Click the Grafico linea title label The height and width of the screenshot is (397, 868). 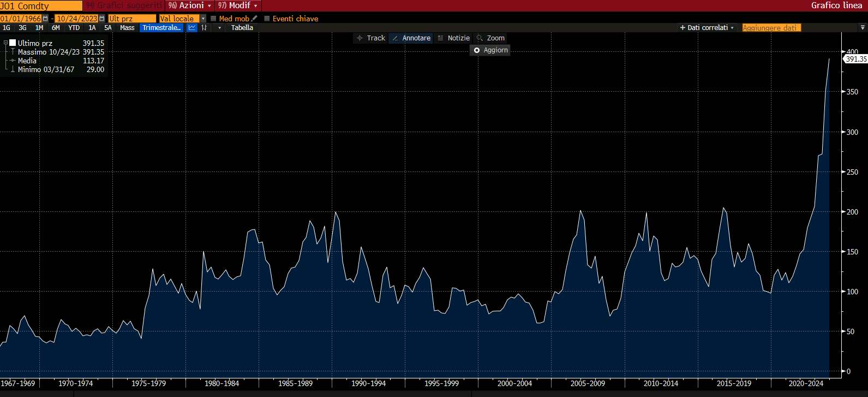point(836,5)
